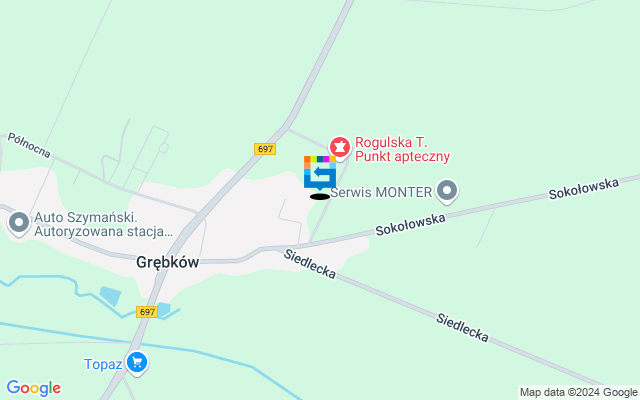Click the Topaz shopping cart pin
The image size is (640, 400).
(137, 363)
